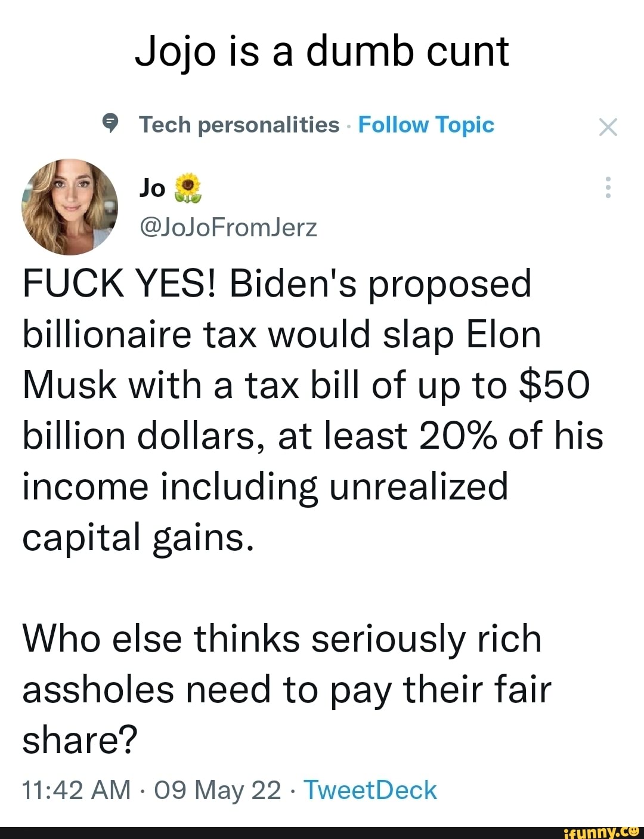Follow the Tech personalities topic
The width and height of the screenshot is (644, 839).
[x=426, y=125]
